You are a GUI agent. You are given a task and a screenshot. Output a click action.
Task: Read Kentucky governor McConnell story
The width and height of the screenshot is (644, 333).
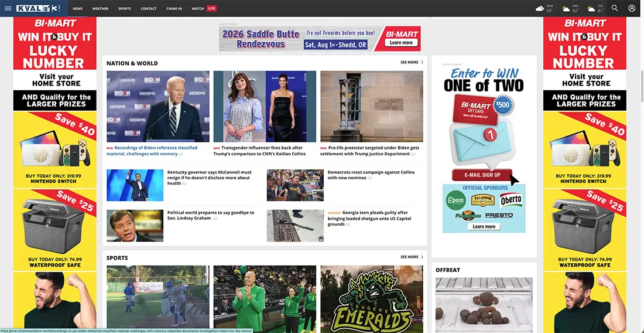(x=210, y=178)
